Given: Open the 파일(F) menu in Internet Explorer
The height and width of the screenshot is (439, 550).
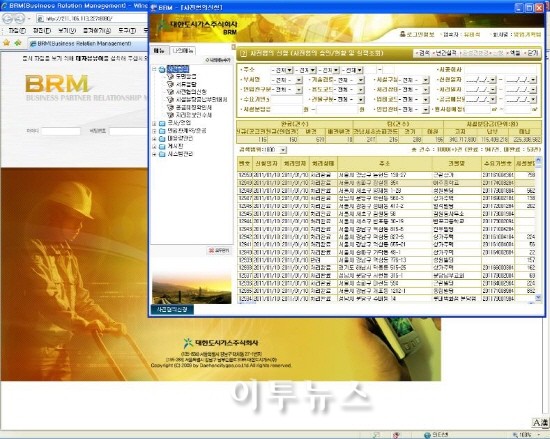Looking at the screenshot, I should pyautogui.click(x=17, y=31).
